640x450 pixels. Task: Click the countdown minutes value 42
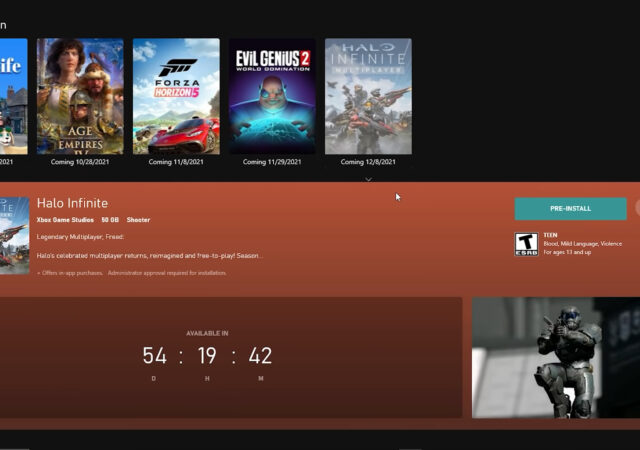coord(260,356)
